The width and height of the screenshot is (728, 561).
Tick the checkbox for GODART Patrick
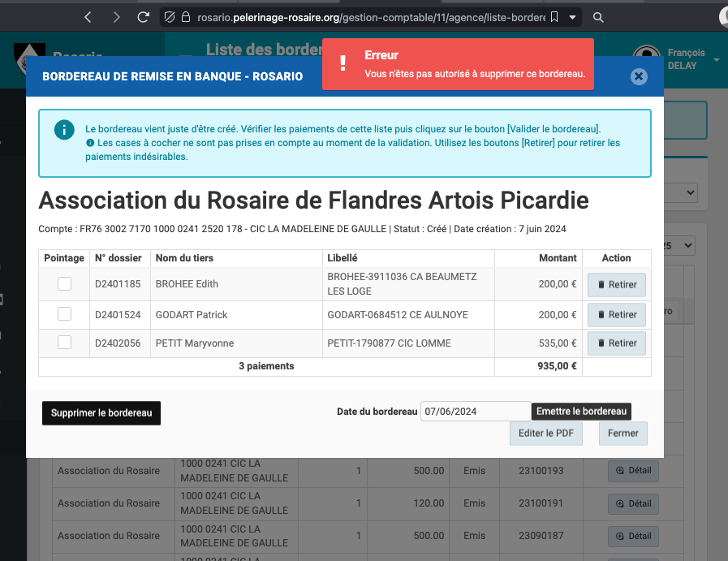point(64,314)
